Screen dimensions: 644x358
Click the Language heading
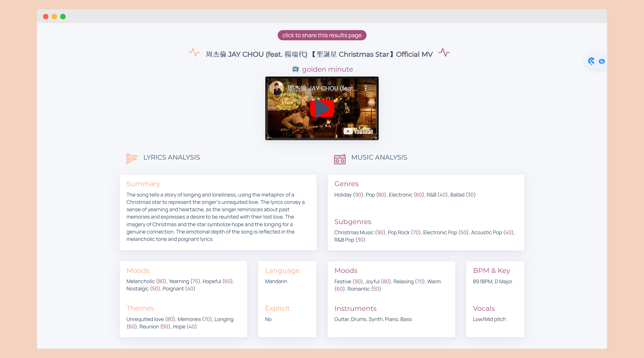tap(282, 271)
